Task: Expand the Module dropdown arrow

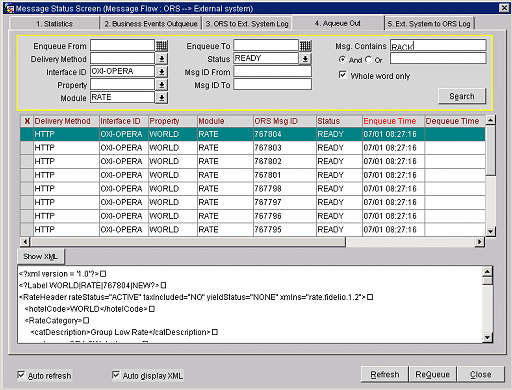Action: 162,98
